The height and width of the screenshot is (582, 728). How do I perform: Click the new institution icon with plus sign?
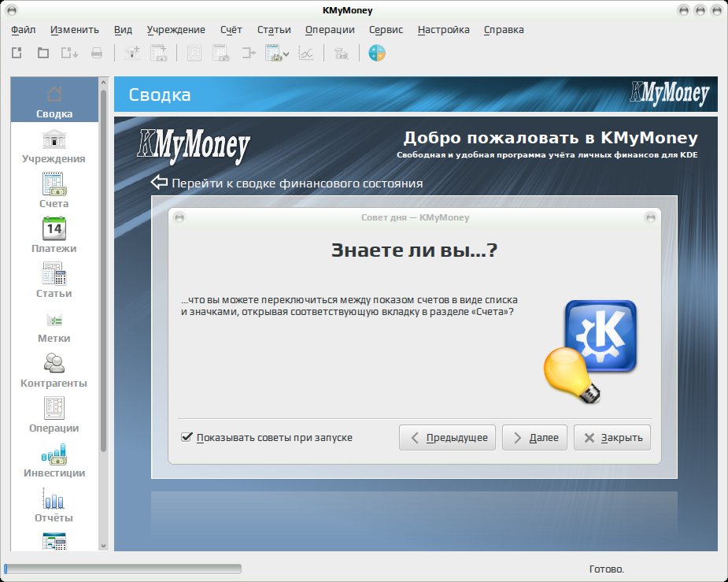pyautogui.click(x=132, y=53)
